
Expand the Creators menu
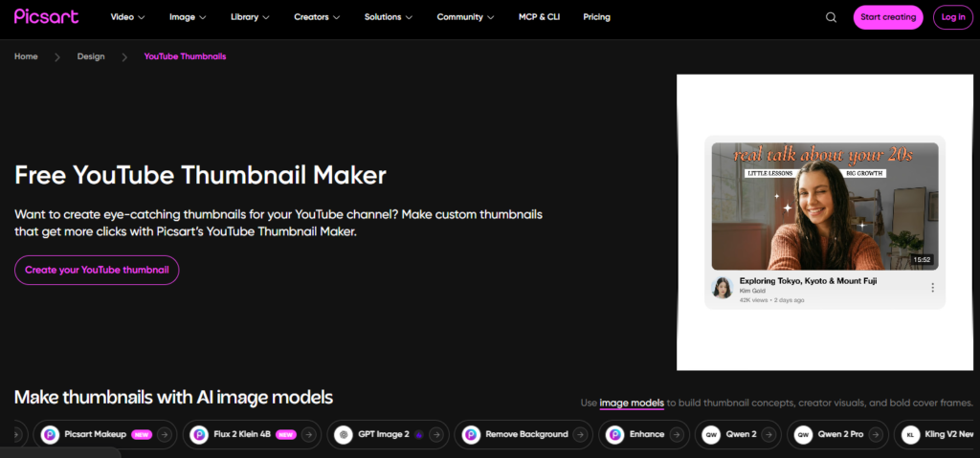(317, 17)
